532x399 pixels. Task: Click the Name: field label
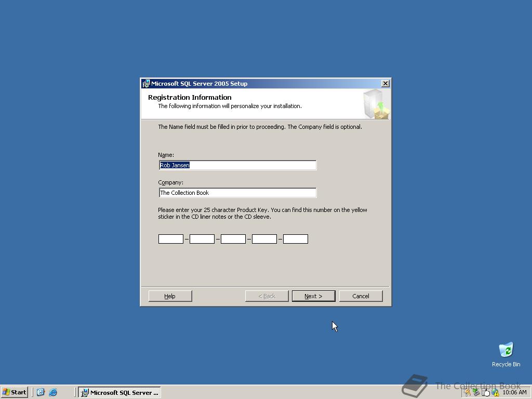point(166,155)
